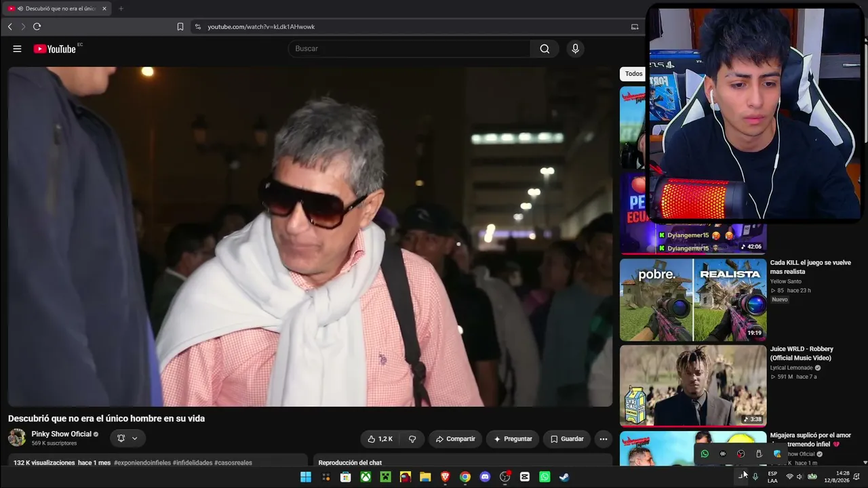Open Discord from the taskbar
The height and width of the screenshot is (488, 868).
point(485,477)
